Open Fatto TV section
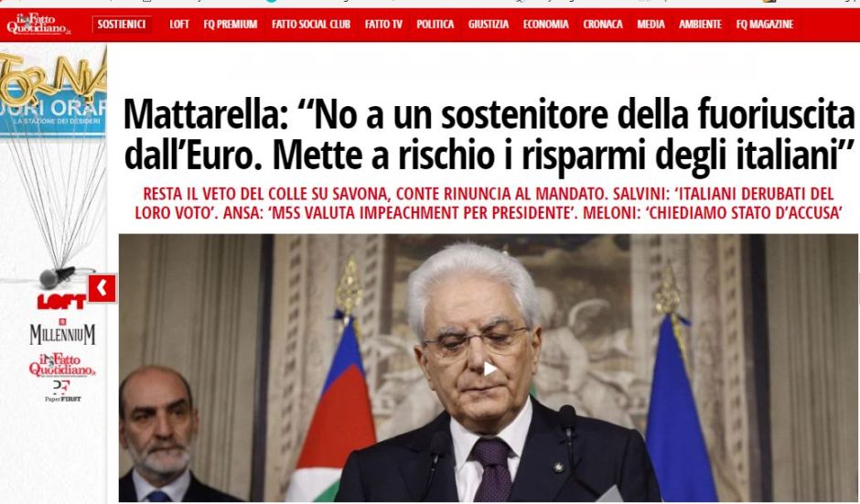This screenshot has width=860, height=504. (383, 24)
